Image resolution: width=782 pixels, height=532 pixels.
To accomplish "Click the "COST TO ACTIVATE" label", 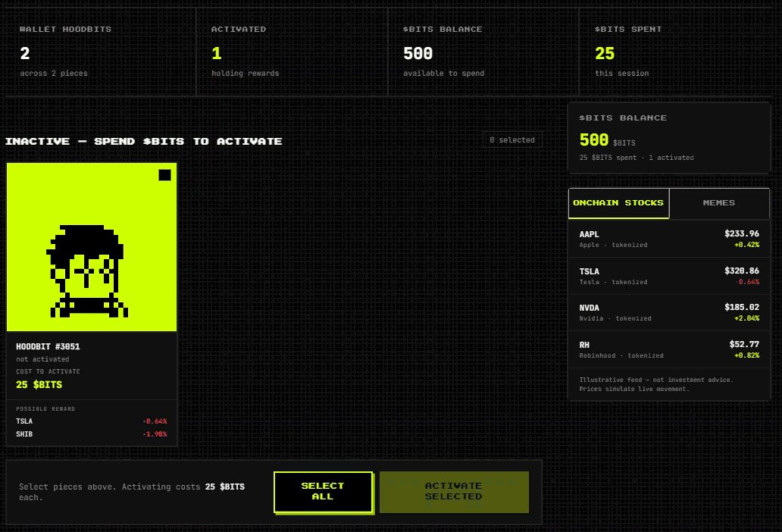I will click(48, 371).
